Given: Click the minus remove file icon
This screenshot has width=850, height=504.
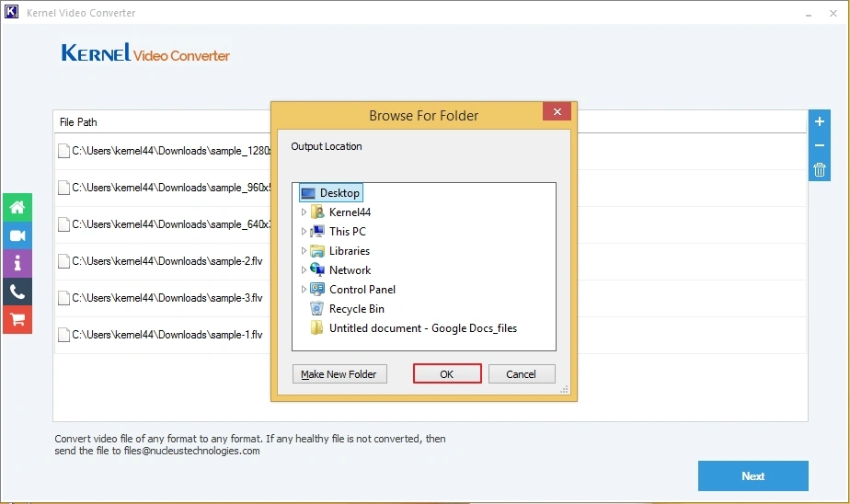Looking at the screenshot, I should (x=819, y=145).
